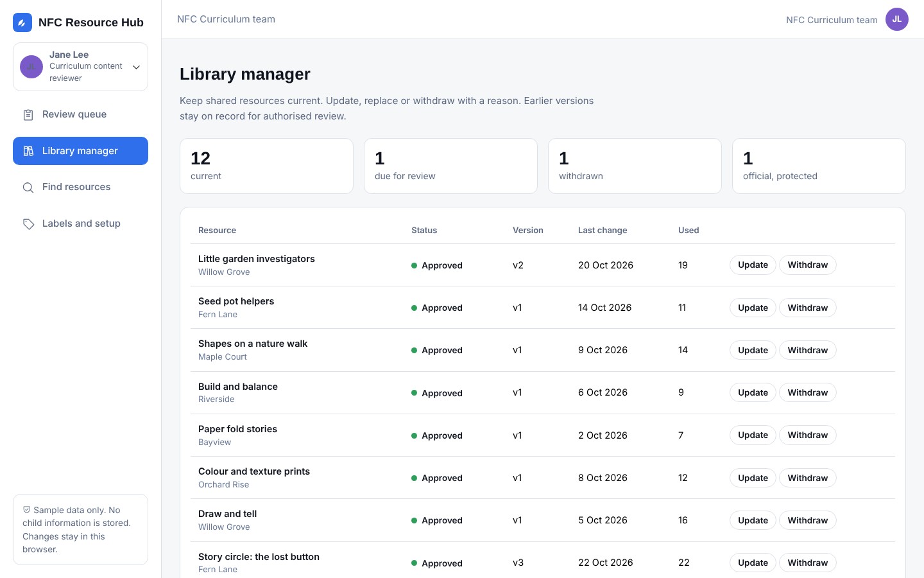Update Story circle: the lost button
Viewport: 924px width, 578px height.
753,563
